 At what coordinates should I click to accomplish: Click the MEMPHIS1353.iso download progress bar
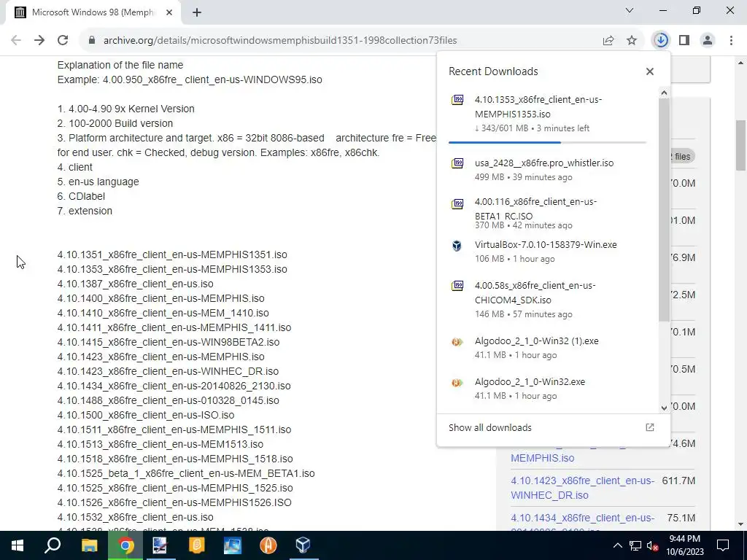(x=547, y=142)
